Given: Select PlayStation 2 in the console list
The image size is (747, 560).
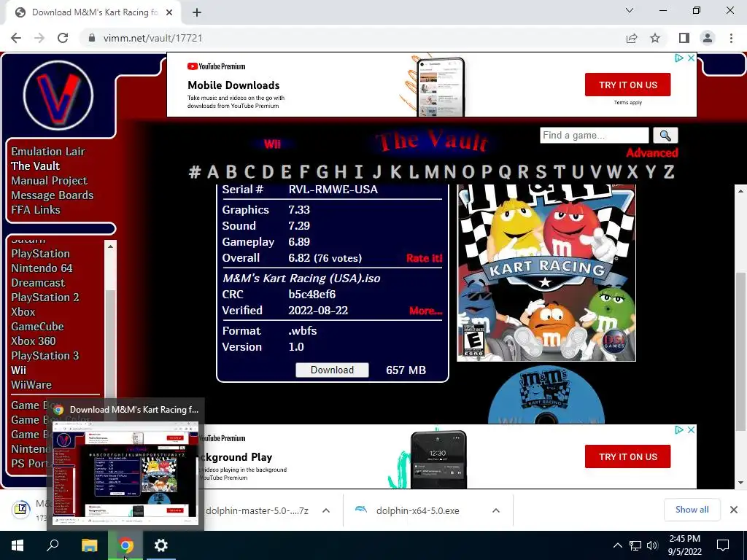Looking at the screenshot, I should tap(45, 297).
